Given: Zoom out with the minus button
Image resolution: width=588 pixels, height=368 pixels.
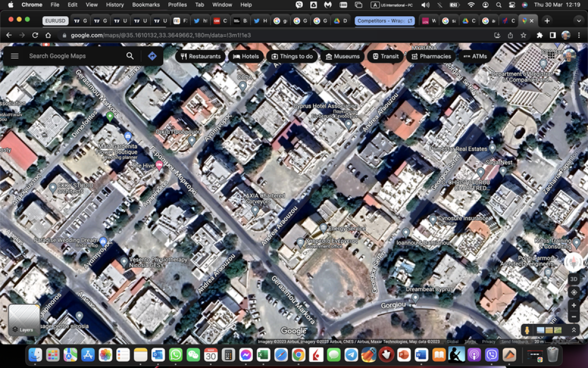Looking at the screenshot, I should pyautogui.click(x=574, y=317).
